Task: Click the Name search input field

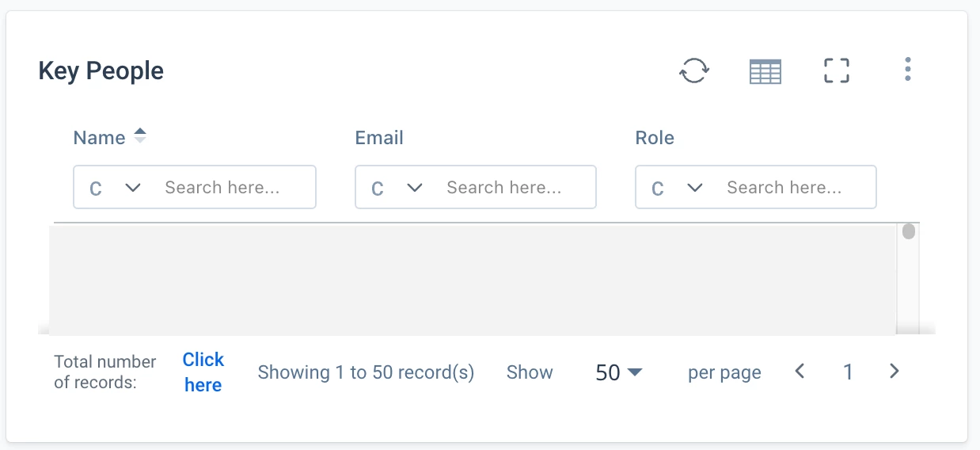Action: point(234,188)
